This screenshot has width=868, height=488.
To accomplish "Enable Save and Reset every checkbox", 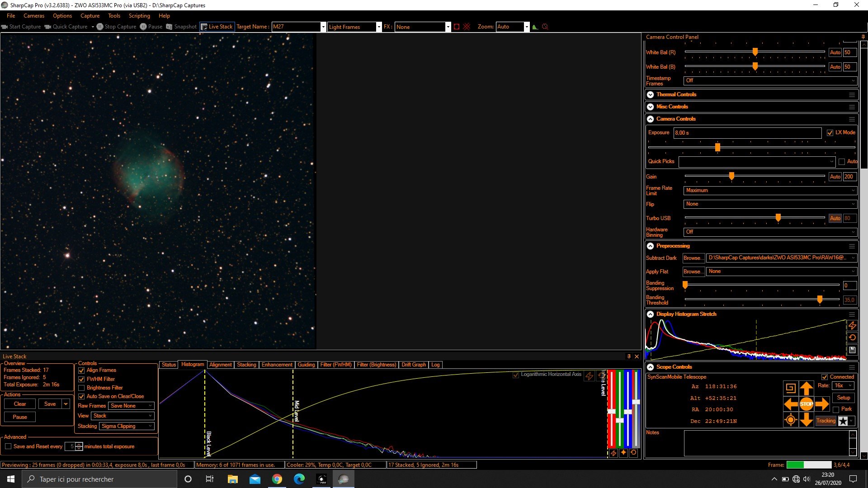I will pos(8,446).
